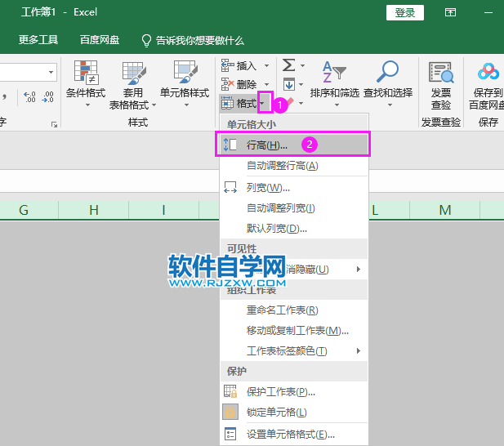Viewport: 504px width, 446px height.
Task: Select Rename Sheet (重命名工作表)
Action: point(294,310)
